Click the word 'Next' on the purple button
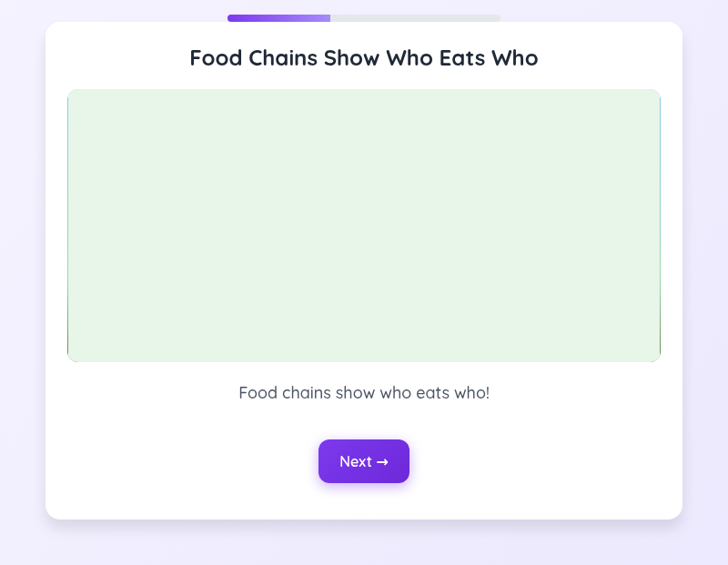This screenshot has width=728, height=565. coord(355,461)
